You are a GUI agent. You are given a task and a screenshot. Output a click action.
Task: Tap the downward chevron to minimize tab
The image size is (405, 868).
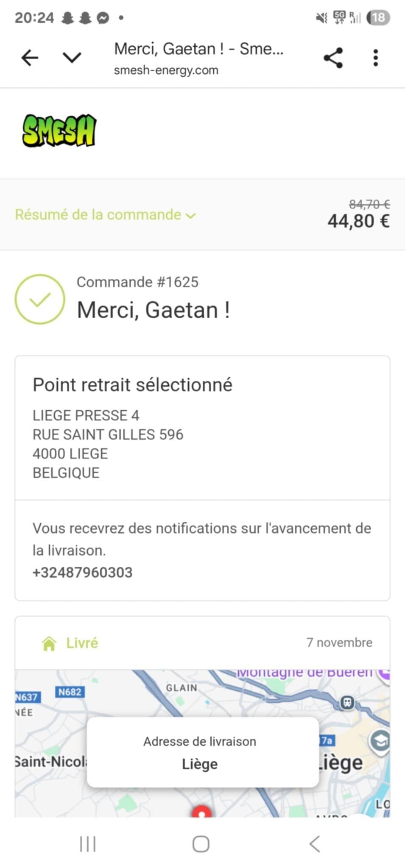point(72,57)
